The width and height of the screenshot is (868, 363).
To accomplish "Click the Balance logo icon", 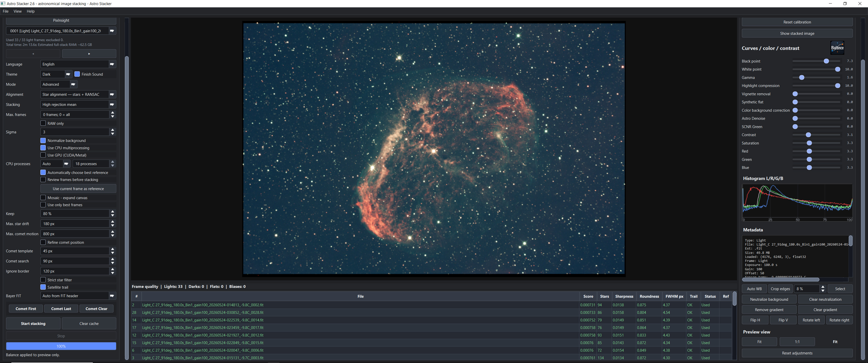I will (x=837, y=48).
